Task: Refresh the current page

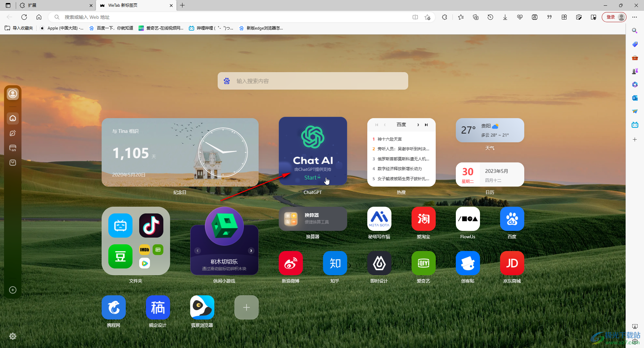Action: coord(24,17)
